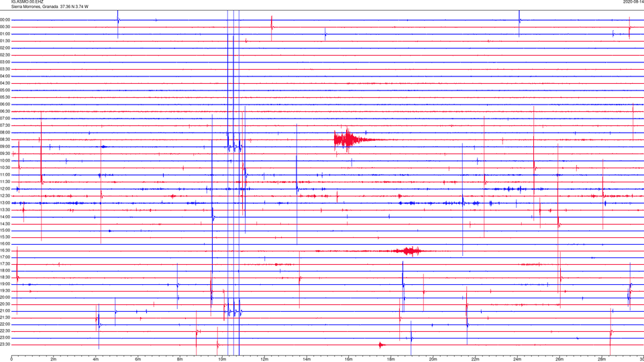Click the 18m tick on the minute axis
This screenshot has height=362, width=644.
(391, 359)
